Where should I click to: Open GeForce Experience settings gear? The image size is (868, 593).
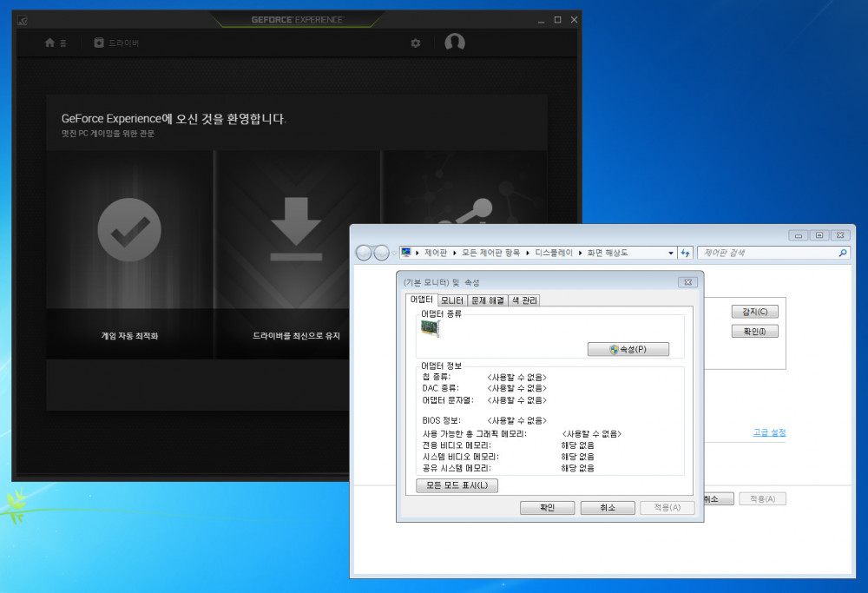coord(415,43)
